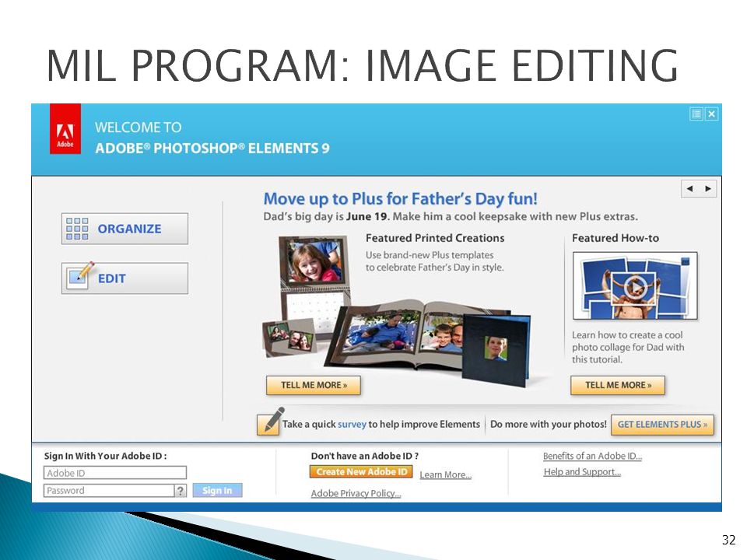Click Tell Me More under Featured How-to
This screenshot has height=560, width=747.
[618, 385]
